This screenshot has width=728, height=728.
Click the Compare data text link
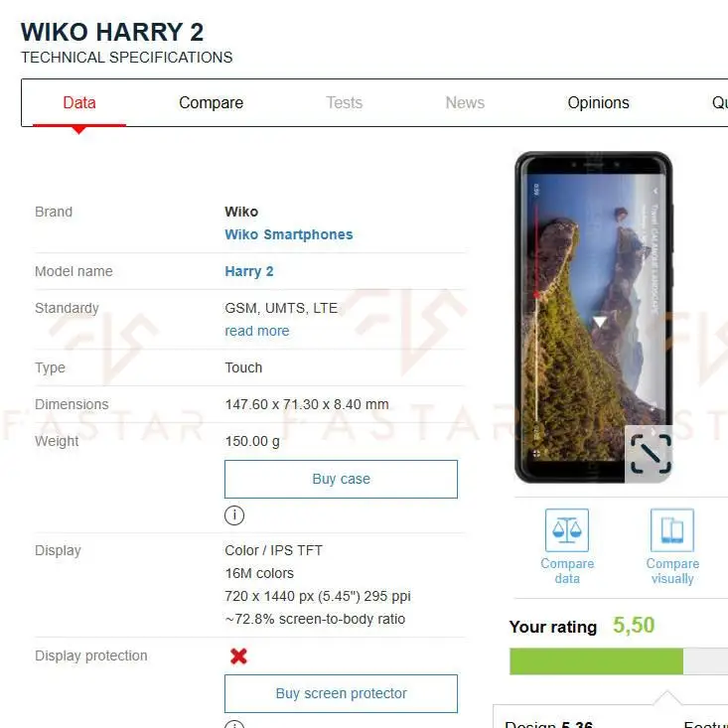pyautogui.click(x=567, y=571)
